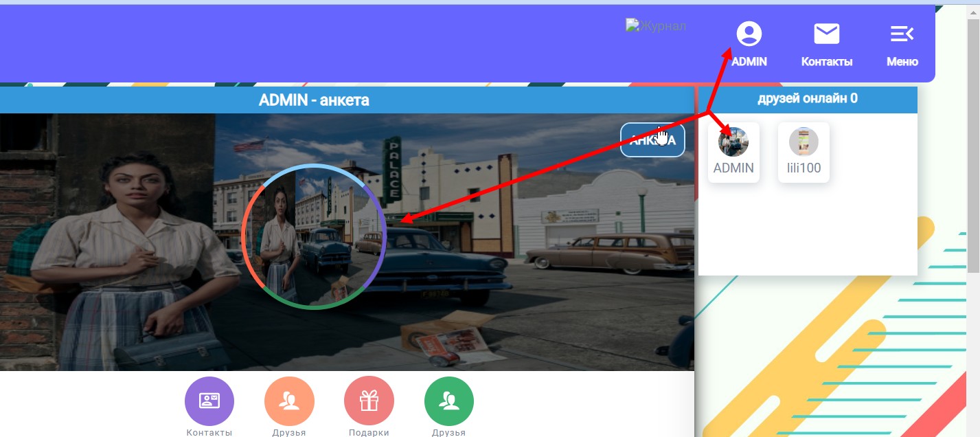Click the Контакты text label in the header
Image resolution: width=980 pixels, height=437 pixels.
point(827,62)
